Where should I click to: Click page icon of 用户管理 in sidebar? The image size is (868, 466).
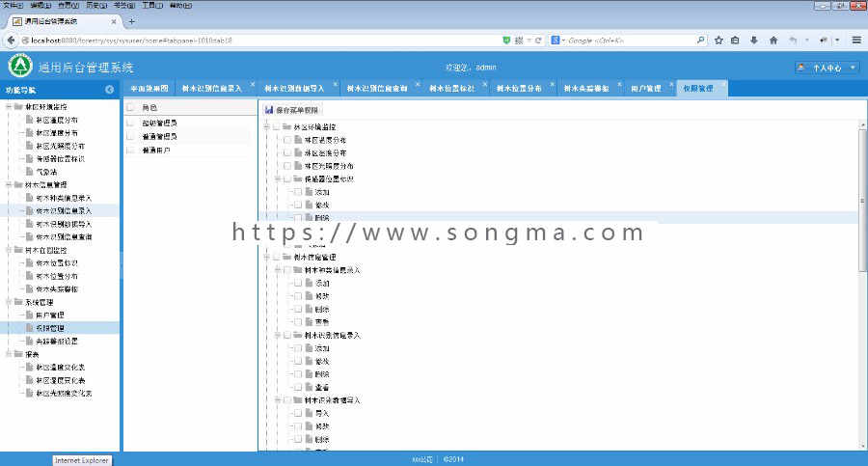pos(30,315)
